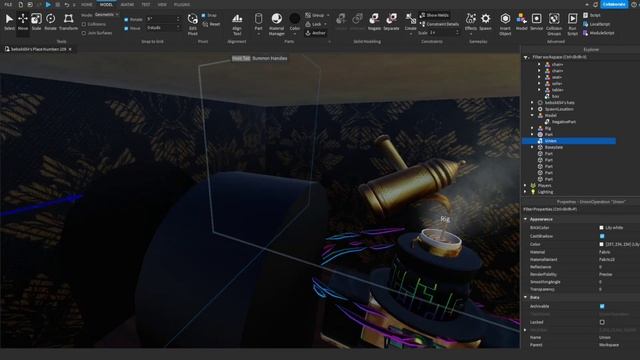Collapse the Model node in Explorer
Viewport: 640px width, 360px height.
tap(532, 116)
